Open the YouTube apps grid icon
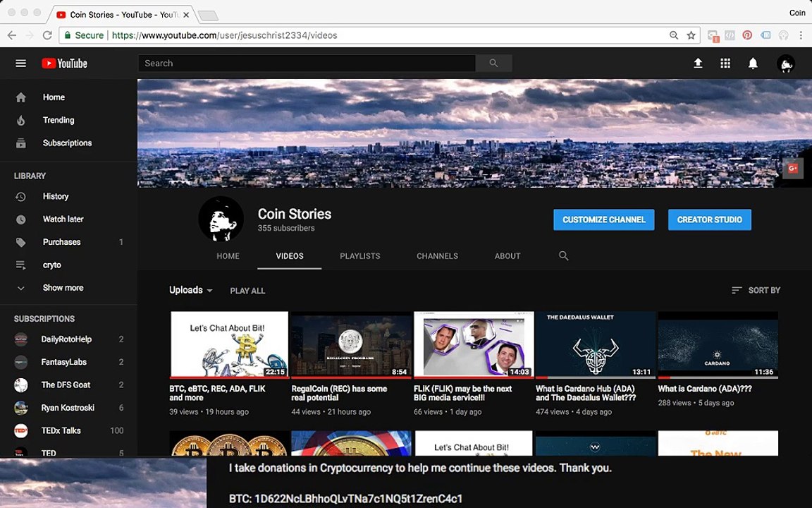Image resolution: width=812 pixels, height=508 pixels. (725, 64)
